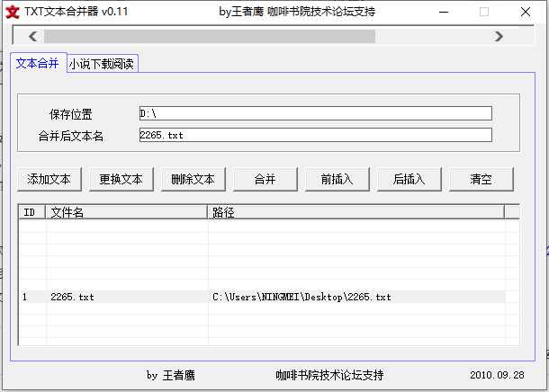Click the 合并 button
The height and width of the screenshot is (392, 549).
pyautogui.click(x=265, y=179)
